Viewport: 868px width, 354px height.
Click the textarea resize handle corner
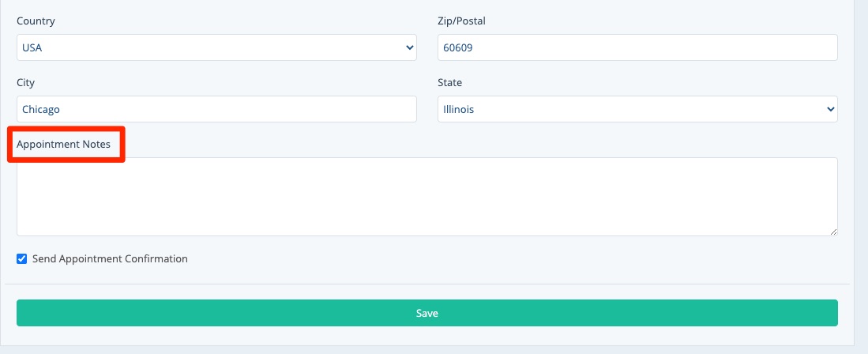point(833,232)
